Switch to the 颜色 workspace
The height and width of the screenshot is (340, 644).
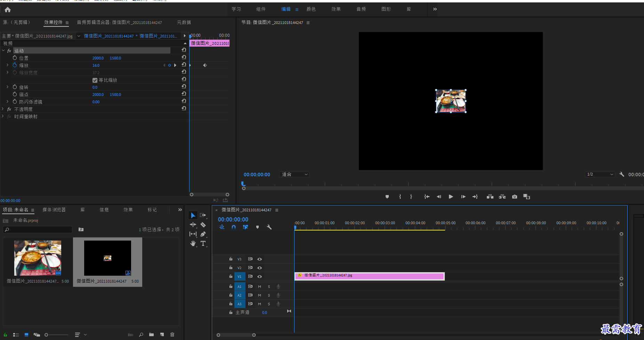[311, 9]
